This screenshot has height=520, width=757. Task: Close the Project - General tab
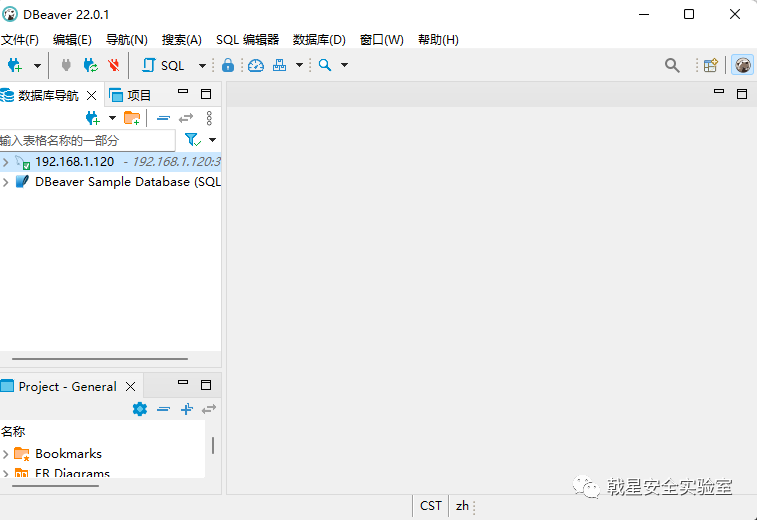(x=130, y=387)
